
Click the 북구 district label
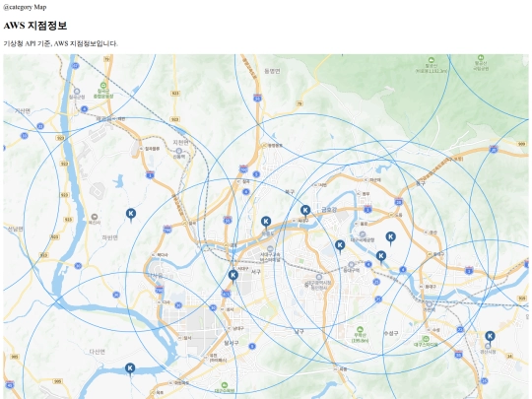[290, 192]
